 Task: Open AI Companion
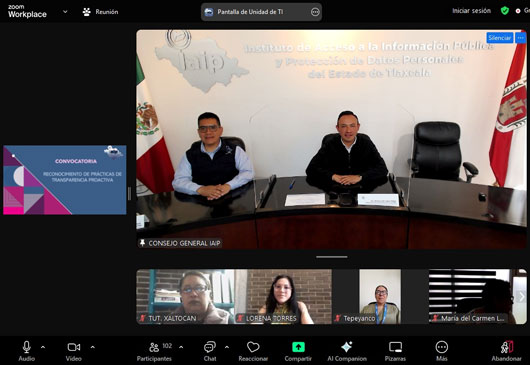(347, 351)
